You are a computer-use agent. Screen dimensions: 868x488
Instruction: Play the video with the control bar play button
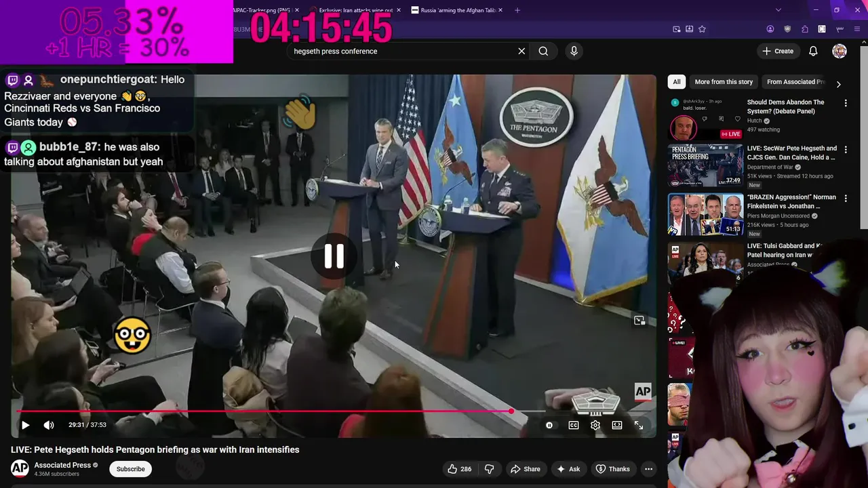(x=25, y=425)
